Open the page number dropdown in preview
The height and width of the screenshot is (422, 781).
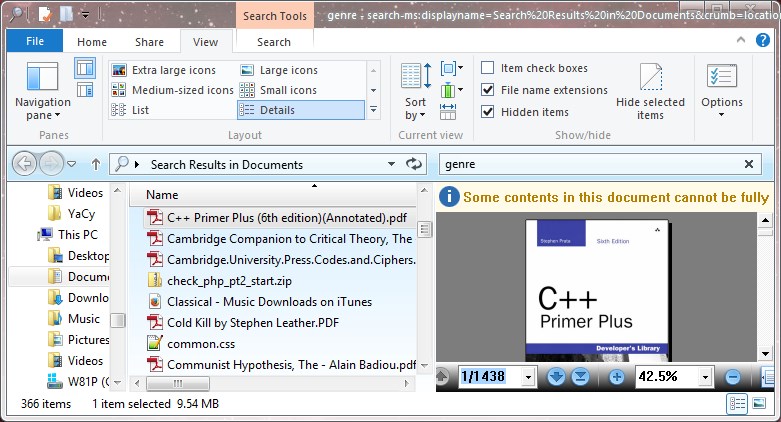coord(528,377)
